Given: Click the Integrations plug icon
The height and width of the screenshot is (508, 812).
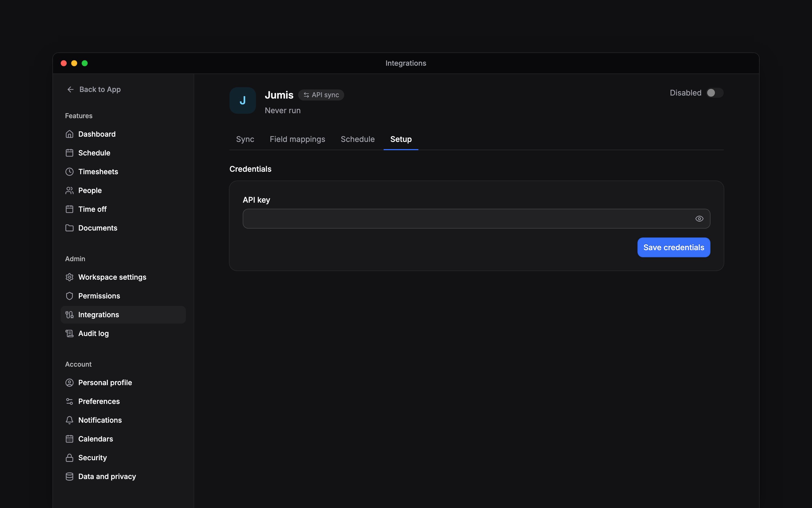Looking at the screenshot, I should coord(70,315).
